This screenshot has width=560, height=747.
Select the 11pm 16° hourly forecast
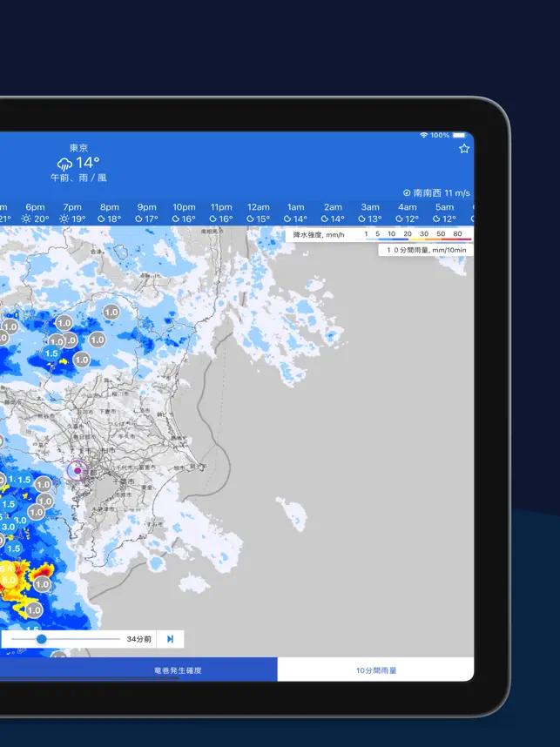point(221,213)
